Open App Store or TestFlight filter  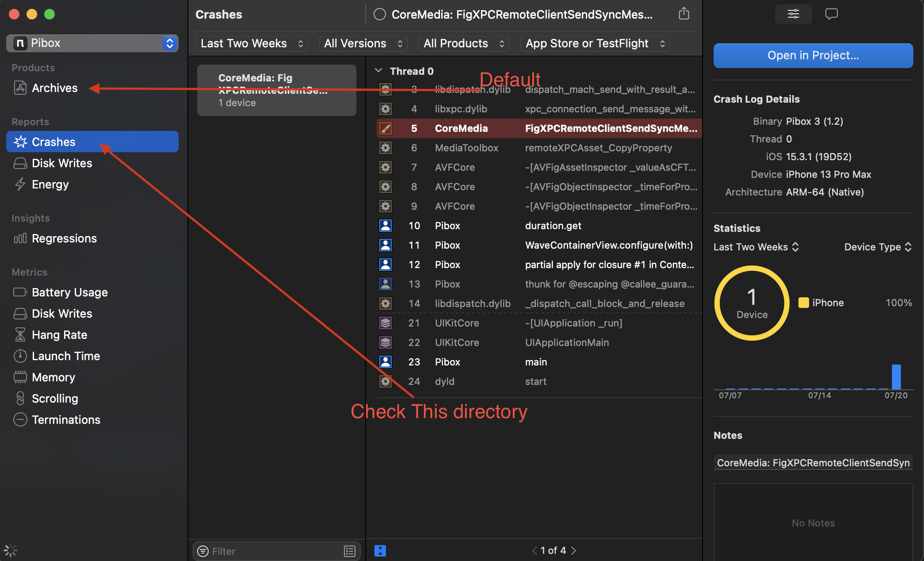tap(595, 43)
